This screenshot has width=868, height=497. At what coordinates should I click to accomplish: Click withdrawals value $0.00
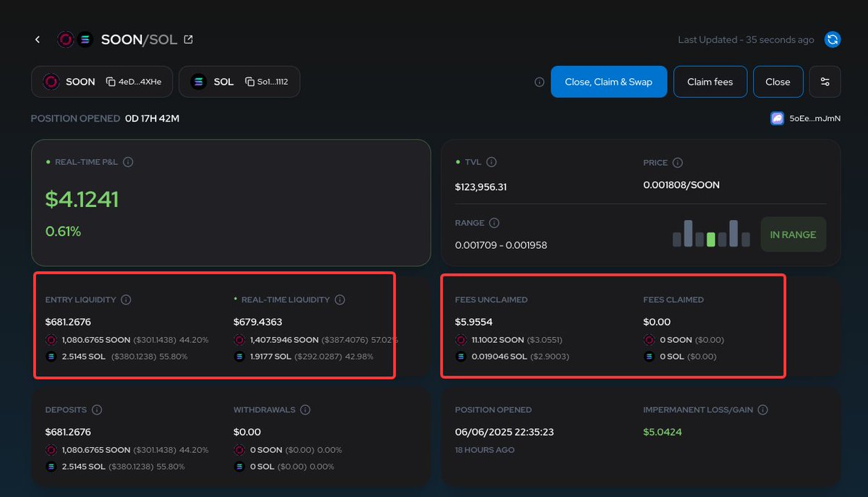tap(247, 432)
